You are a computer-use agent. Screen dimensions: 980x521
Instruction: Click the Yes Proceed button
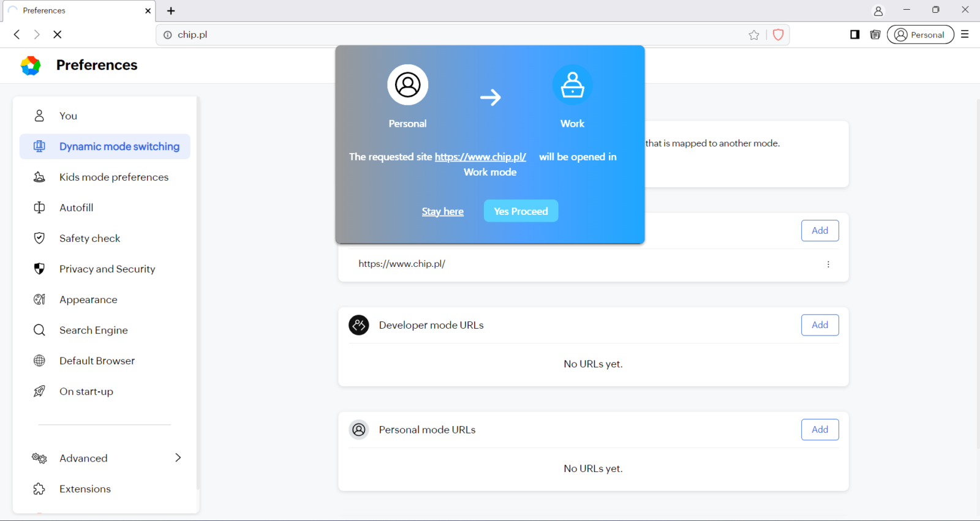521,211
